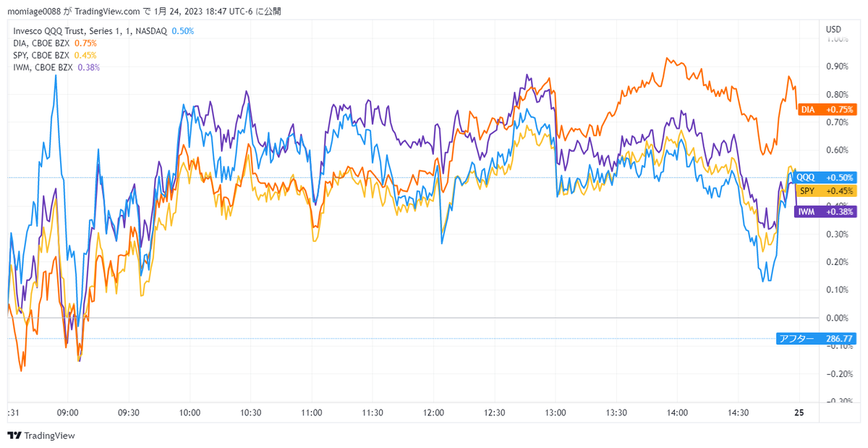The height and width of the screenshot is (448, 868).
Task: Click the 11:30 time axis label
Action: click(373, 413)
